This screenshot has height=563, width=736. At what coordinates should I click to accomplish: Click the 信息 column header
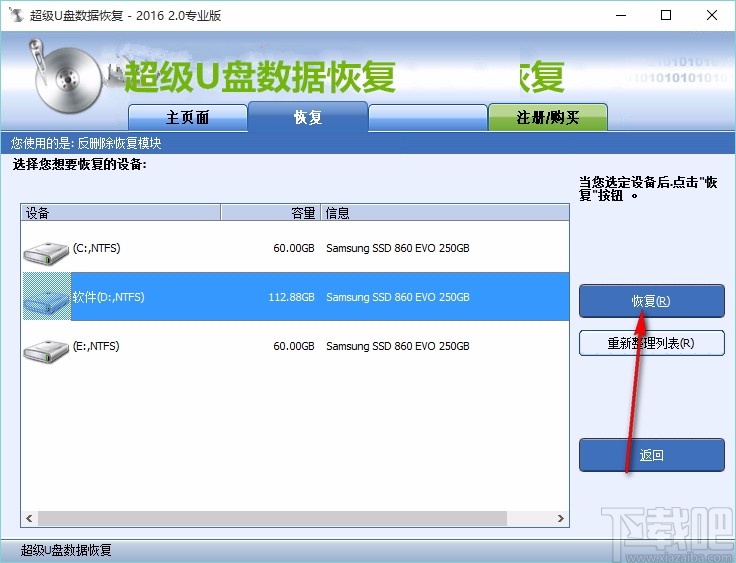click(445, 213)
